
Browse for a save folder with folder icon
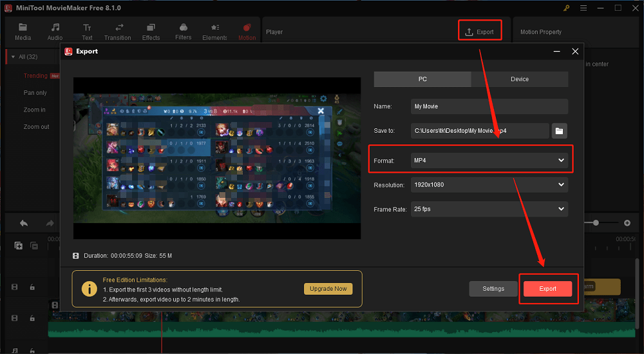(560, 131)
